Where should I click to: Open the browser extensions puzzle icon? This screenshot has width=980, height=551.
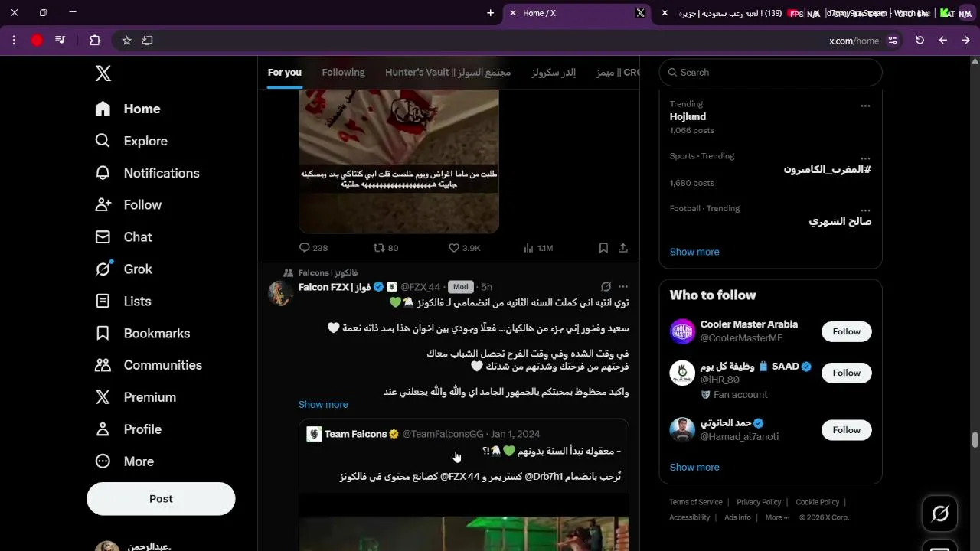[x=95, y=41]
